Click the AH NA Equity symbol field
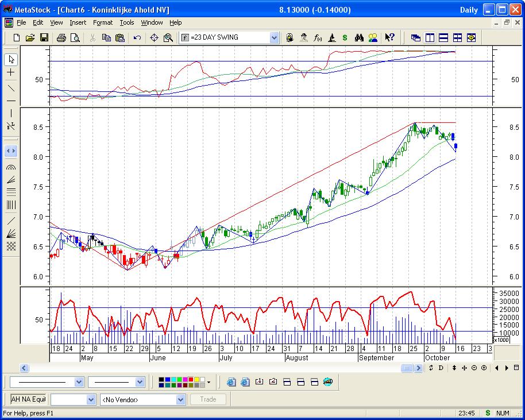Viewport: 525px width, 420px height. coord(28,399)
